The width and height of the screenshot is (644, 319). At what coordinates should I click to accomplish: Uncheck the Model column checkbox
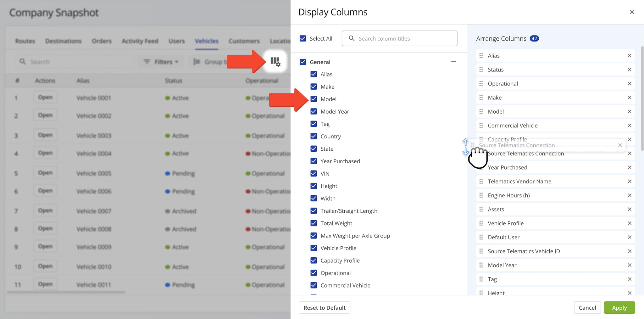314,99
